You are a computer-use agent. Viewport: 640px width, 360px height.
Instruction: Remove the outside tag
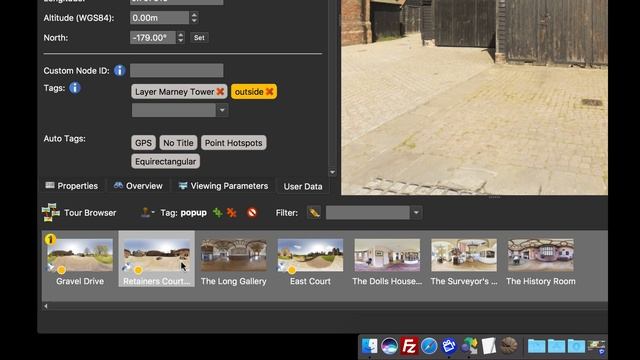point(269,91)
